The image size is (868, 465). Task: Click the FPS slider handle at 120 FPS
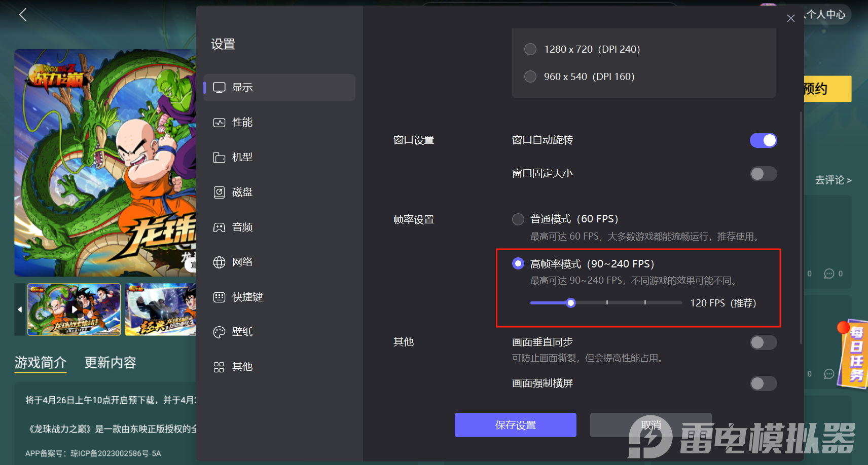[x=571, y=303]
